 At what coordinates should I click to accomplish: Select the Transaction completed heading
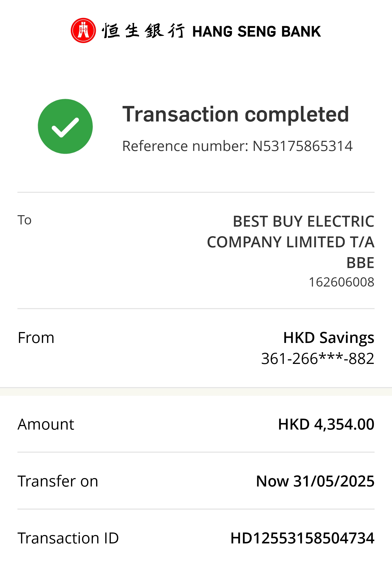click(x=235, y=114)
